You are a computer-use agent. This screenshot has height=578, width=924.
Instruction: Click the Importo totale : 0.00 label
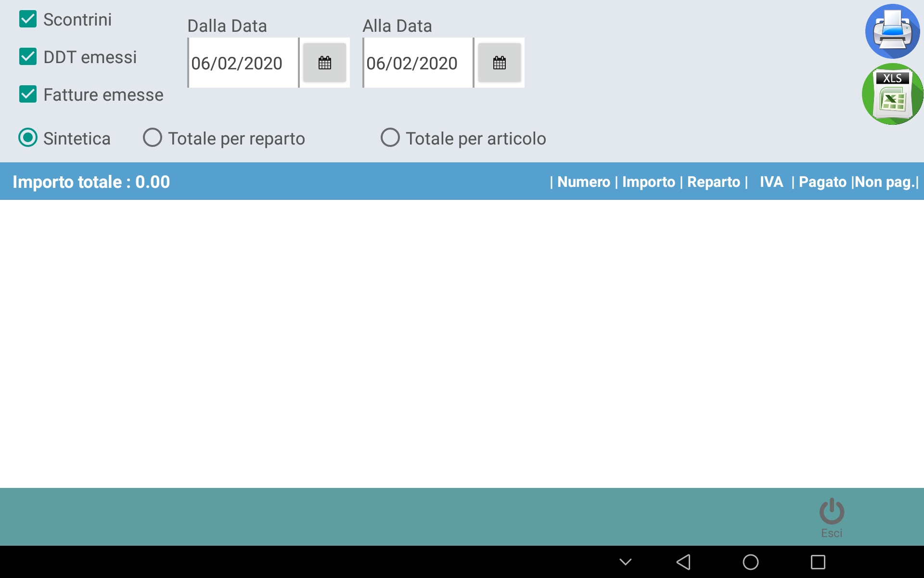pos(91,182)
